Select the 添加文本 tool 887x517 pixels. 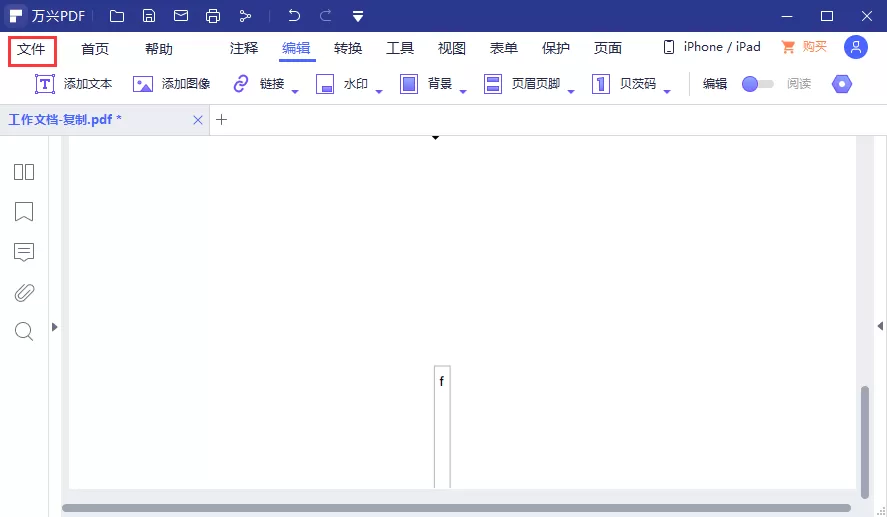[74, 84]
